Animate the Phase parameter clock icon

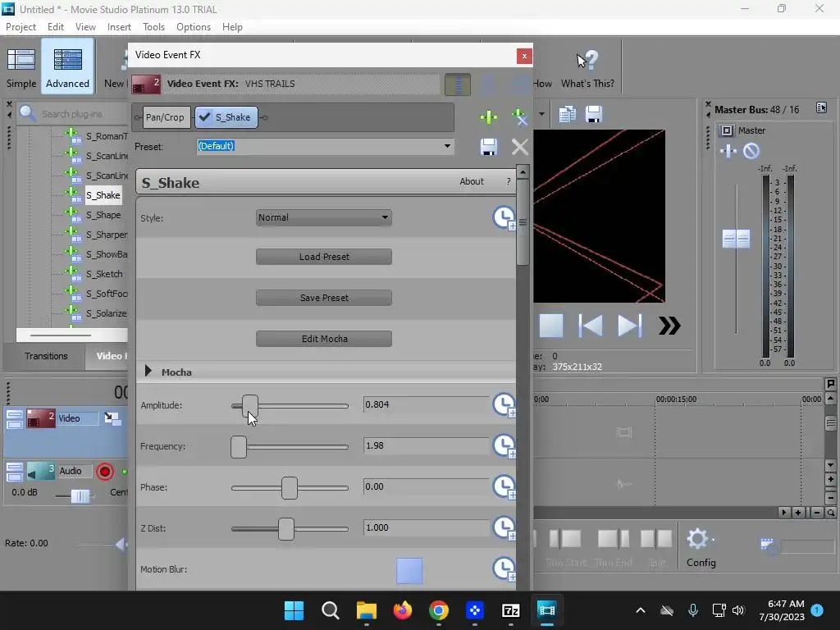504,487
